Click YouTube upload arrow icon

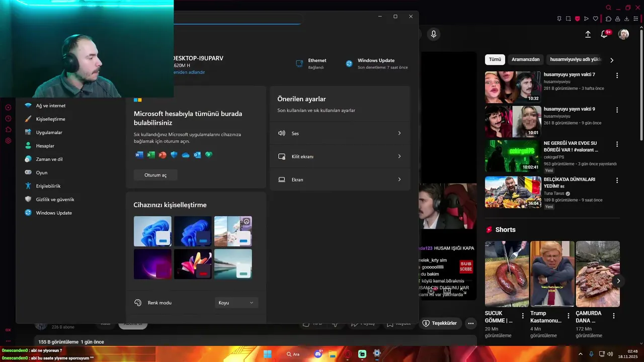(x=588, y=34)
